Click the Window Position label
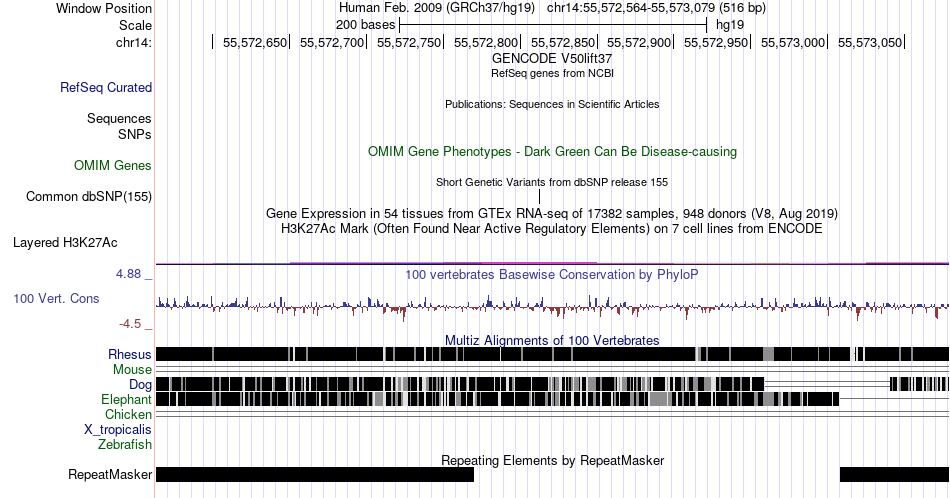Screen dimensions: 950x498 tap(104, 8)
